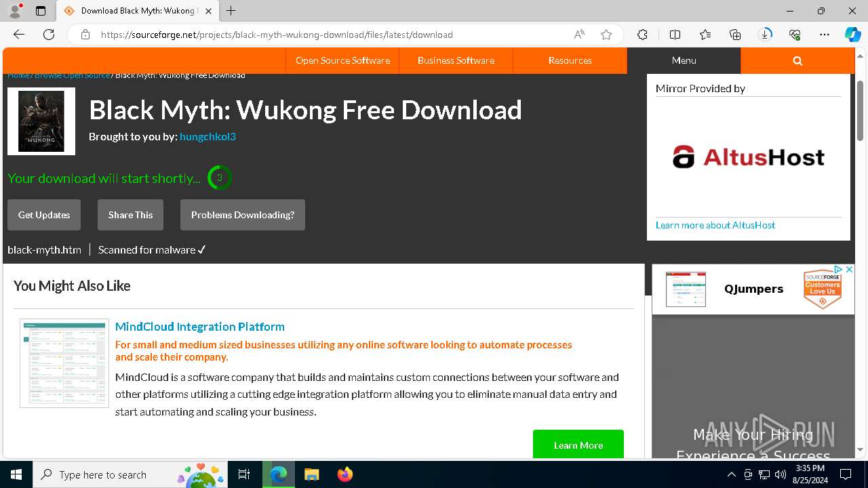Click the scrollbar down arrow
The height and width of the screenshot is (488, 868).
click(861, 449)
